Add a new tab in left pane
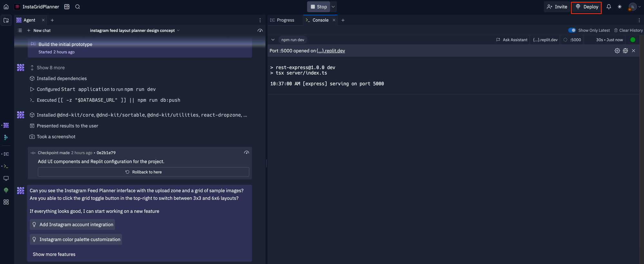 [x=52, y=20]
